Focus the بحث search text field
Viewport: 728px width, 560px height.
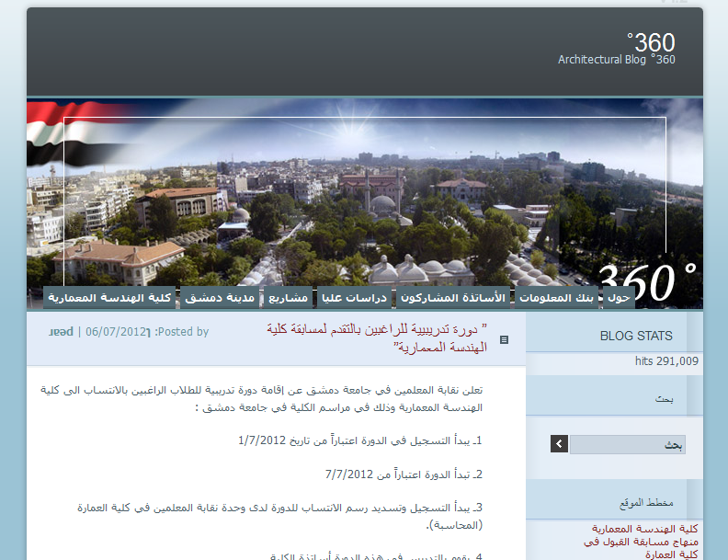point(627,445)
